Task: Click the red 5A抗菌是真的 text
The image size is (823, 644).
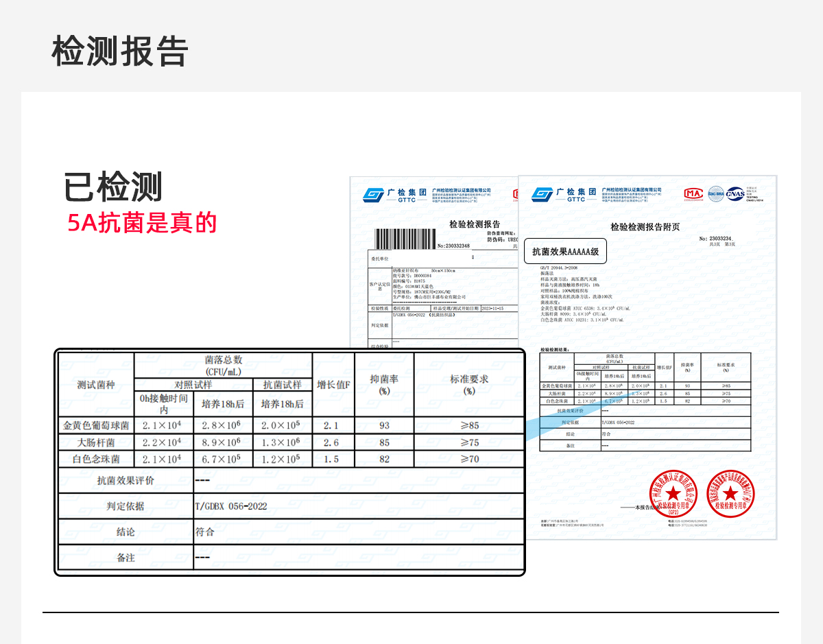Action: click(x=142, y=223)
